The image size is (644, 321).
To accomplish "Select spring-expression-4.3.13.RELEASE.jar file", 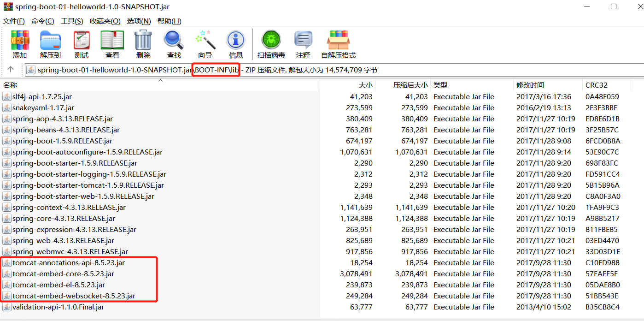I will 74,230.
